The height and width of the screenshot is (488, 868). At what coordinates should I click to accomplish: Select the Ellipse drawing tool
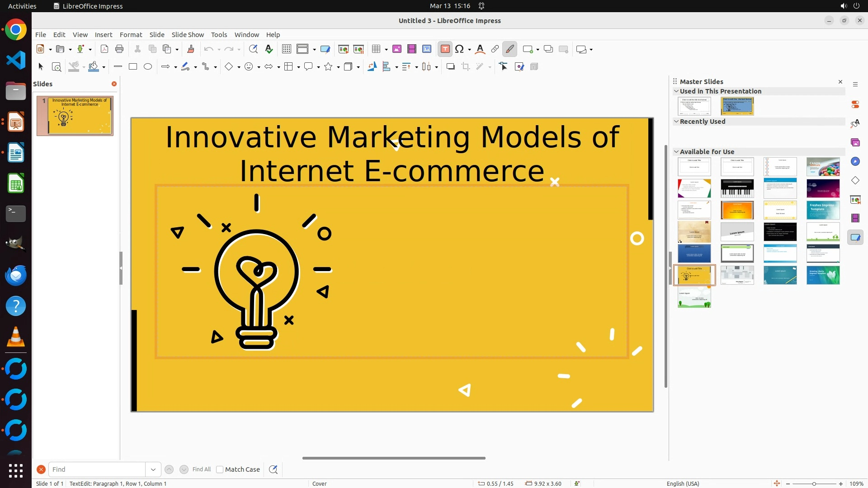(148, 67)
